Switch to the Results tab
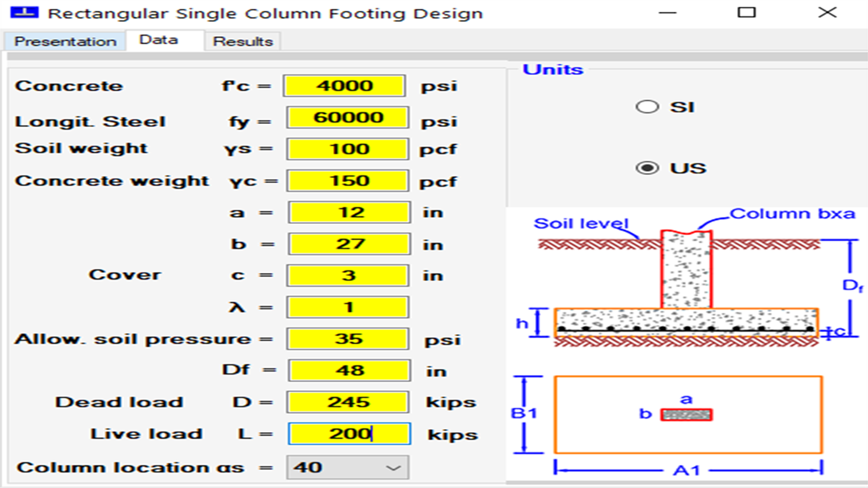The image size is (868, 488). (x=242, y=41)
